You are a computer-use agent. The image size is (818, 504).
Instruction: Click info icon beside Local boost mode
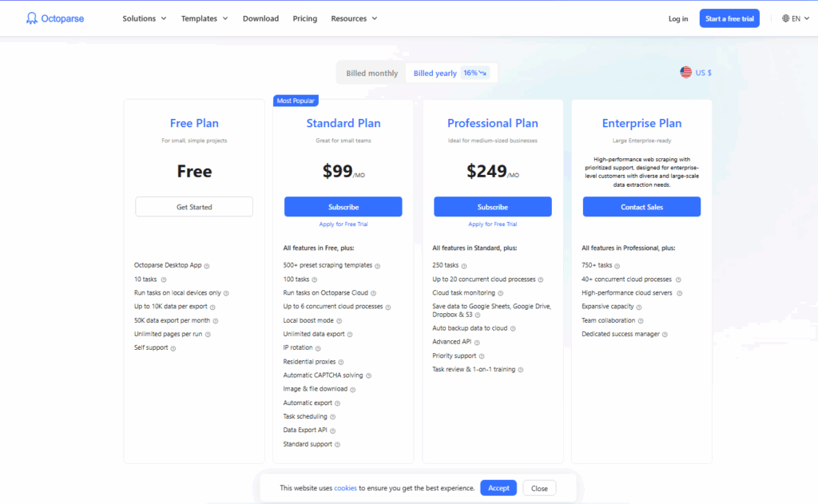point(339,321)
